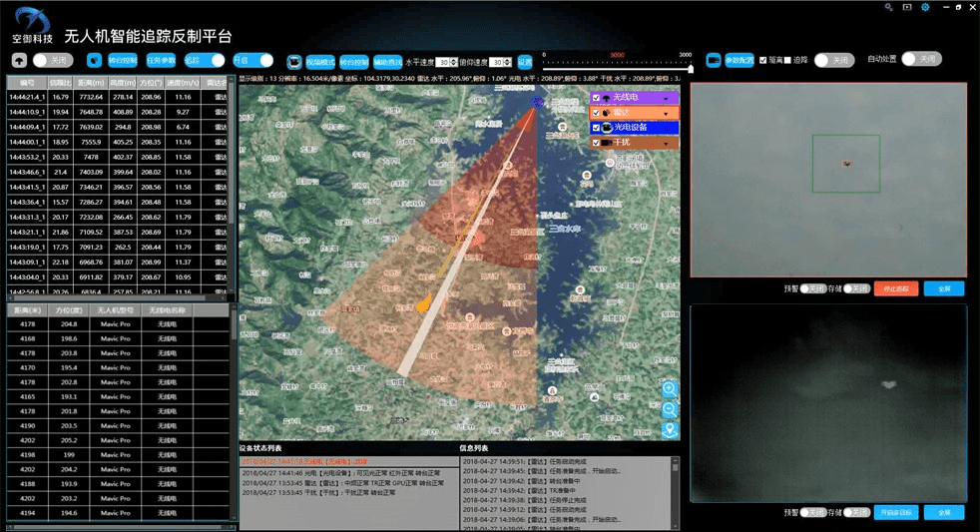980x532 pixels.
Task: Click the map zoom-in magnifier icon
Action: [669, 388]
